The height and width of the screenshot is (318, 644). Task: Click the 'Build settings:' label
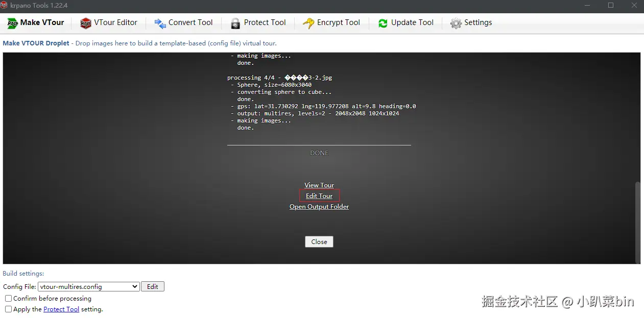[23, 274]
